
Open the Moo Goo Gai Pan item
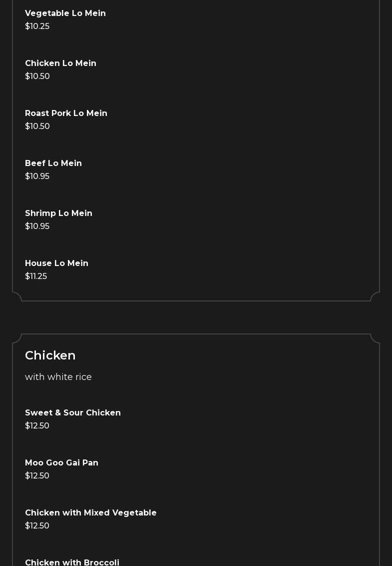[61, 463]
